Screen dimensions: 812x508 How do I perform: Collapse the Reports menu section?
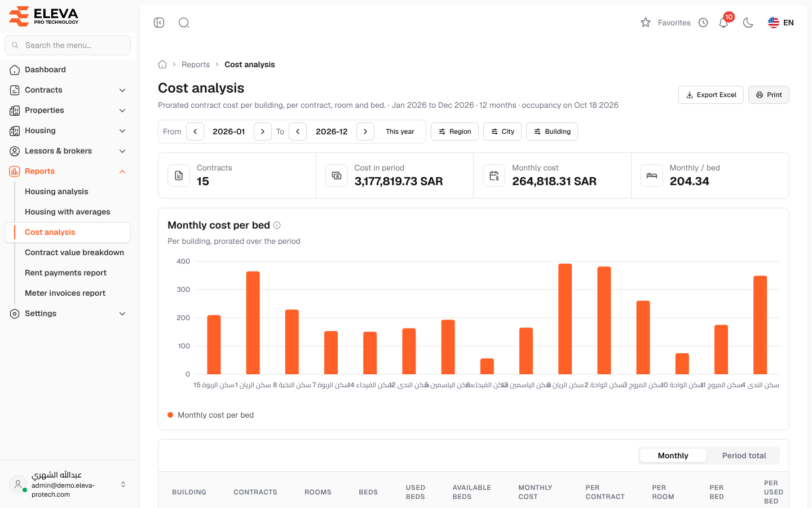[68, 171]
